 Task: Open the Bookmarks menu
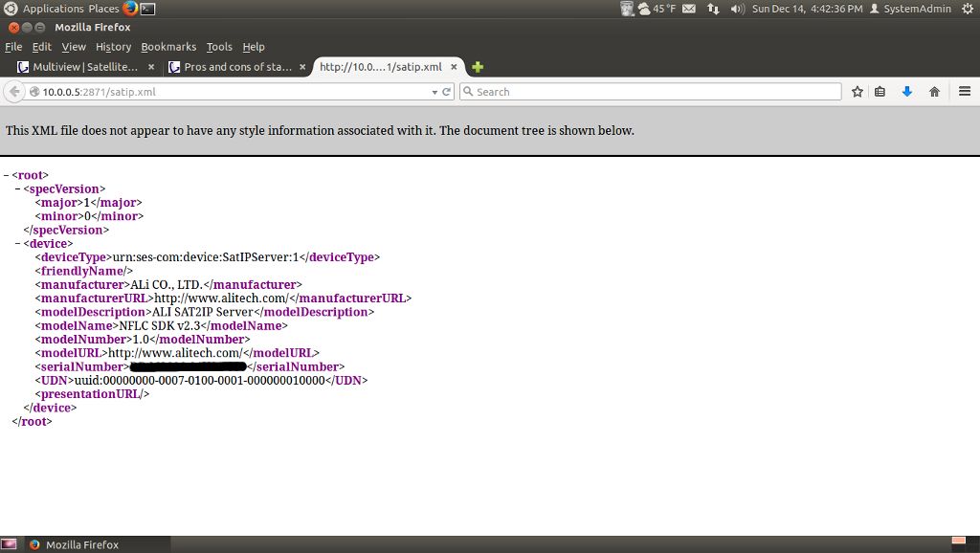[168, 47]
